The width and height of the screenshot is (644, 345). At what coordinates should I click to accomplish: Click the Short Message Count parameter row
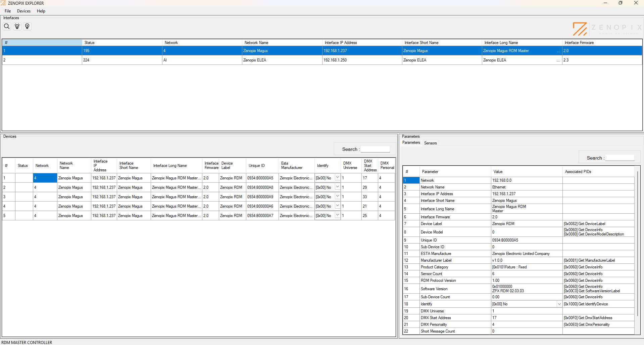coord(518,331)
